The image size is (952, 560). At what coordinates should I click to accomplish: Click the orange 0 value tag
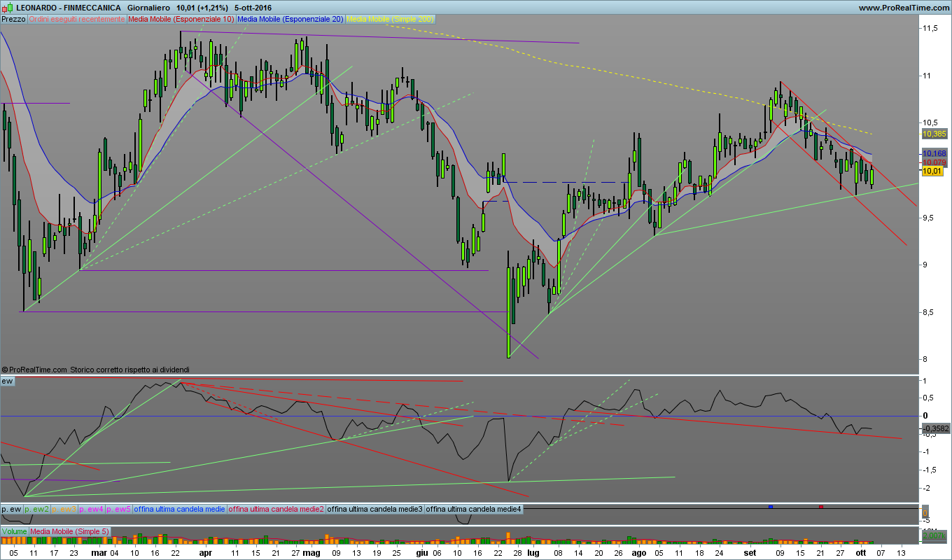925,513
